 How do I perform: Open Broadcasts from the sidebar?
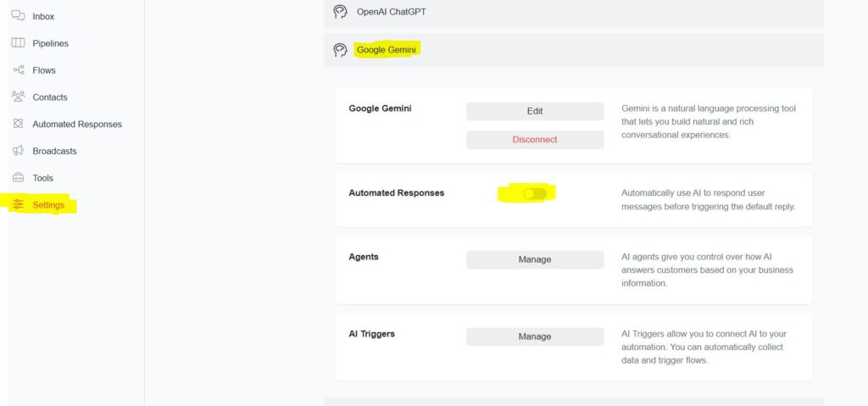54,151
